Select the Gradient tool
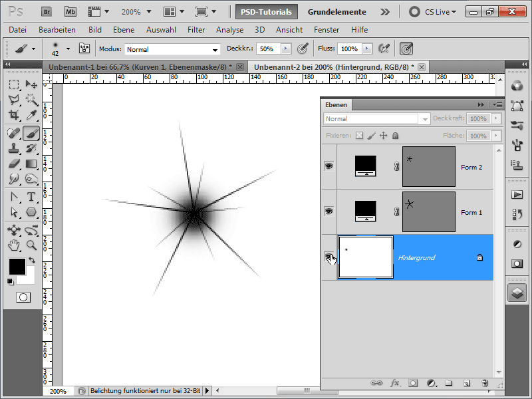The height and width of the screenshot is (399, 532). pyautogui.click(x=31, y=164)
